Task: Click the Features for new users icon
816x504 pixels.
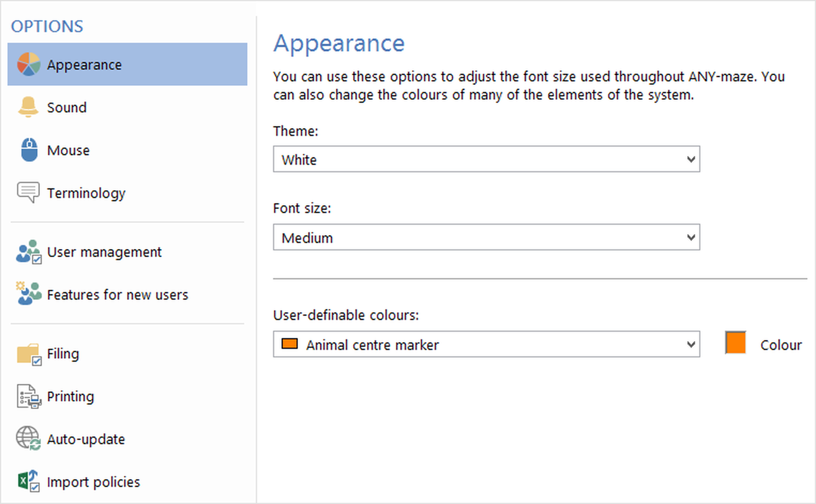Action: point(29,294)
